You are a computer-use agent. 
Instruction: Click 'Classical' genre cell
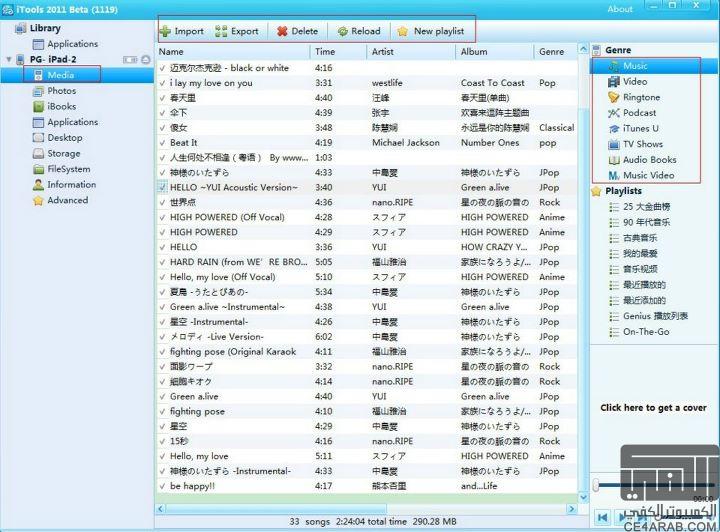(x=557, y=128)
